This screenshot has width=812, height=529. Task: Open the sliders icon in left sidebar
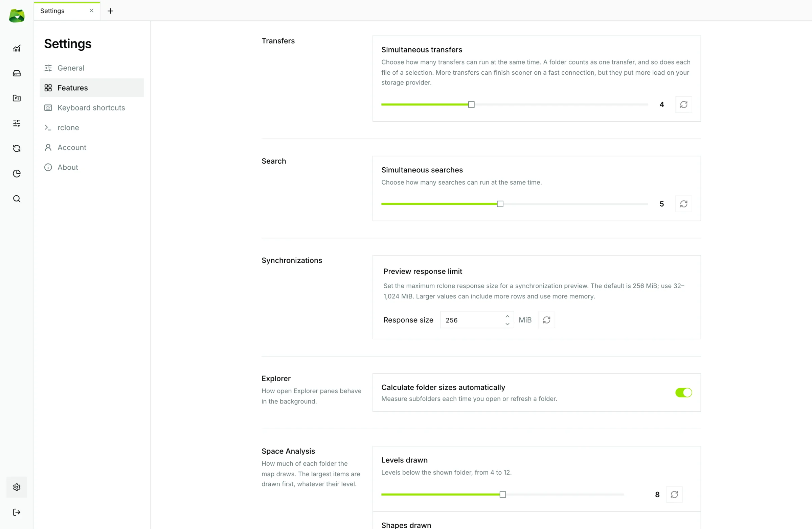point(17,123)
